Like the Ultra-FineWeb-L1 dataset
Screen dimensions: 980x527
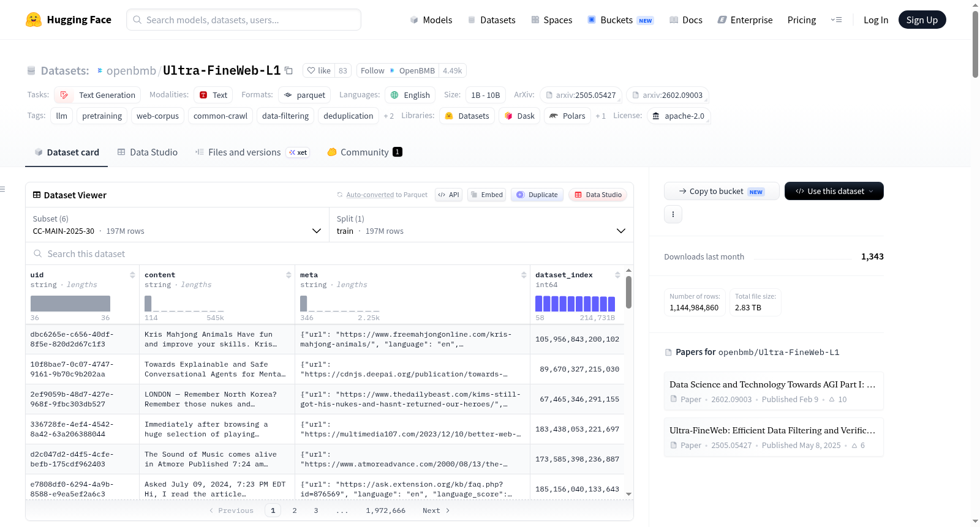(x=319, y=70)
